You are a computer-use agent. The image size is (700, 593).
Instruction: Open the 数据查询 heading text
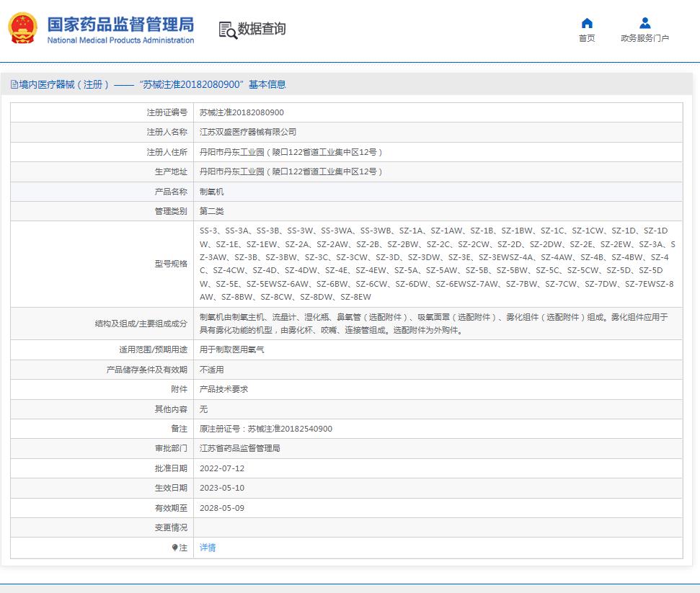(x=262, y=29)
